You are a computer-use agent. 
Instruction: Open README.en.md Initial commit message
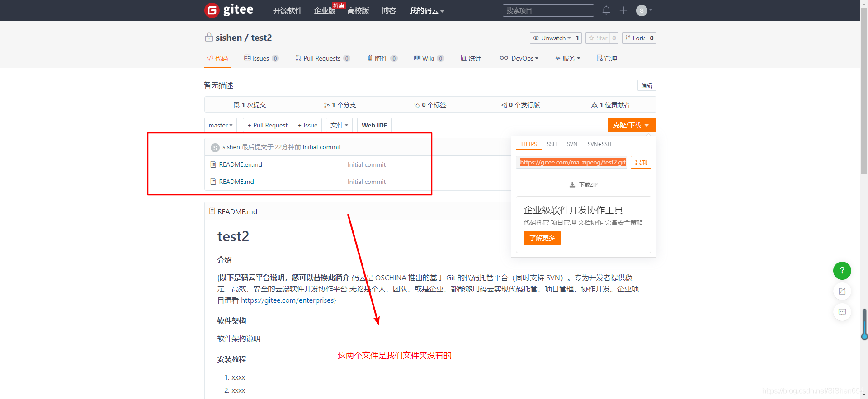367,164
